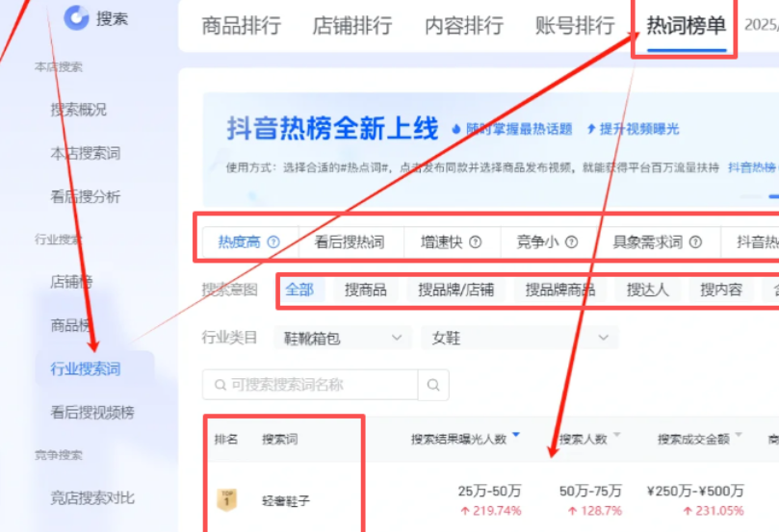Choose 搜商品 search intent filter

click(366, 290)
